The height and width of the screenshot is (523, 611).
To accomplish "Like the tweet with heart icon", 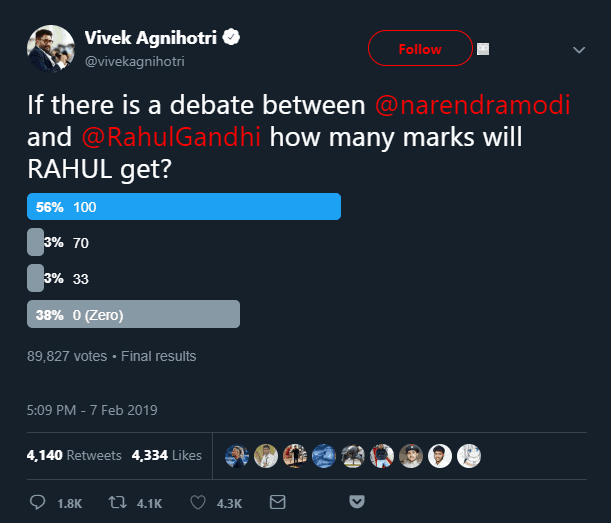I will pos(200,501).
